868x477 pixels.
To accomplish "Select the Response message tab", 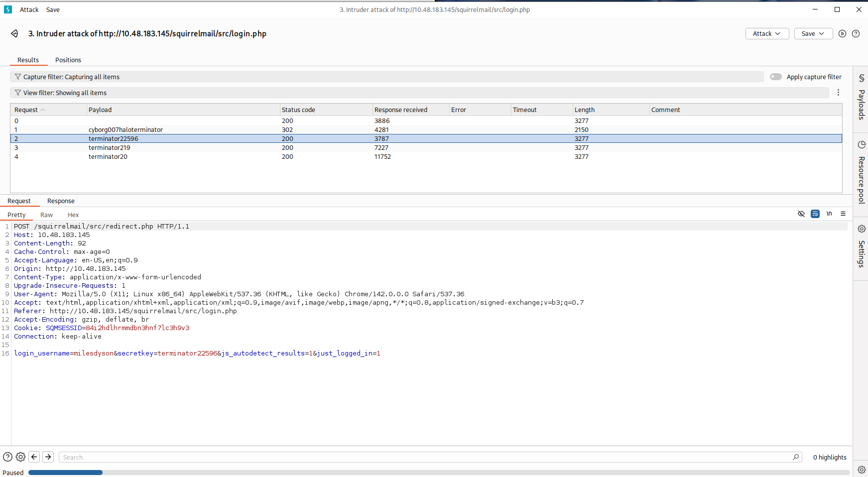I will (x=61, y=201).
